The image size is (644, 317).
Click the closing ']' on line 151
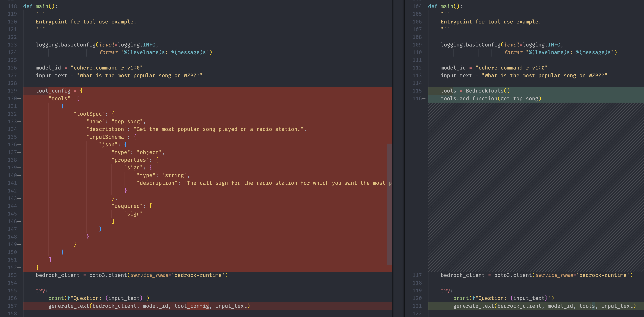point(50,260)
